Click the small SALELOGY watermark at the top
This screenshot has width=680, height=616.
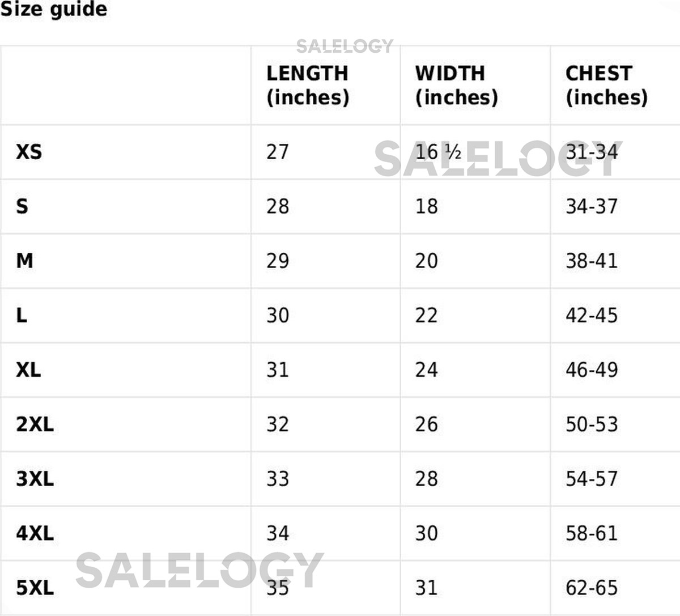point(345,46)
